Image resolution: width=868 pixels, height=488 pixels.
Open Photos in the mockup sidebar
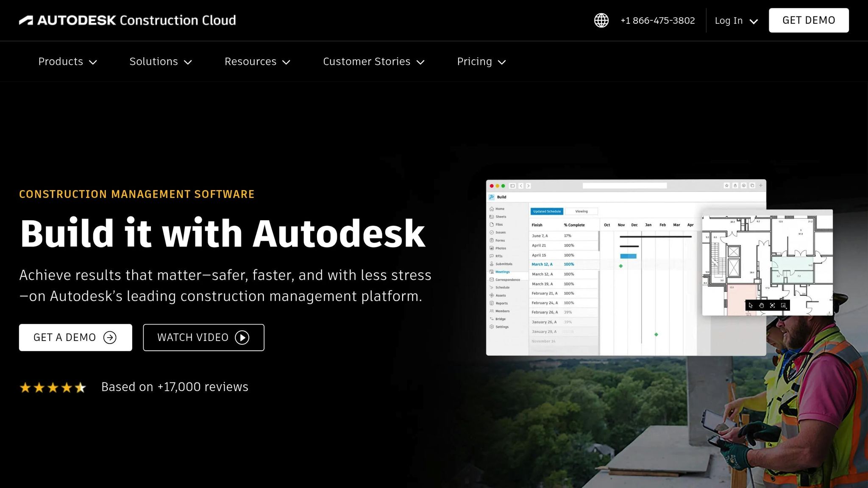[498, 248]
